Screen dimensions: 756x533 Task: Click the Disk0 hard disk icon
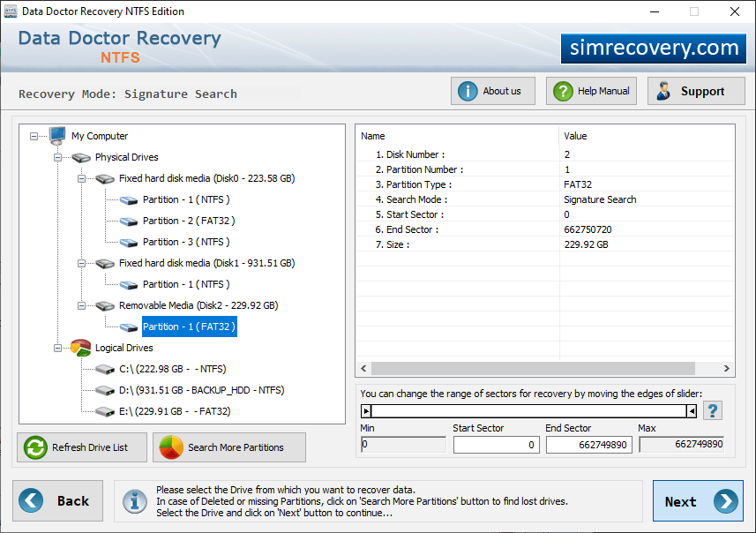[105, 179]
